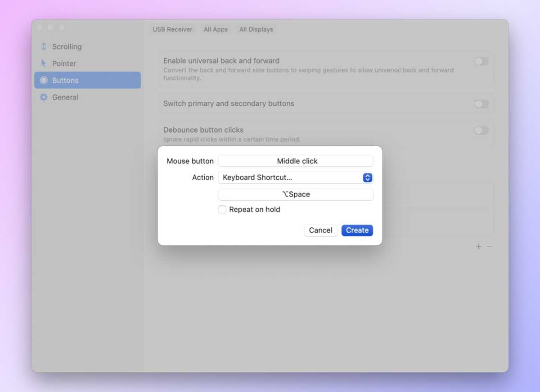Add a new button mapping with plus icon
This screenshot has height=392, width=540.
[x=478, y=247]
